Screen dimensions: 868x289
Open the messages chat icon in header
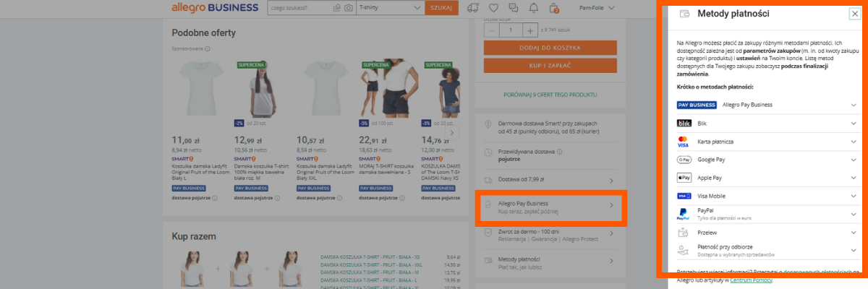(514, 8)
